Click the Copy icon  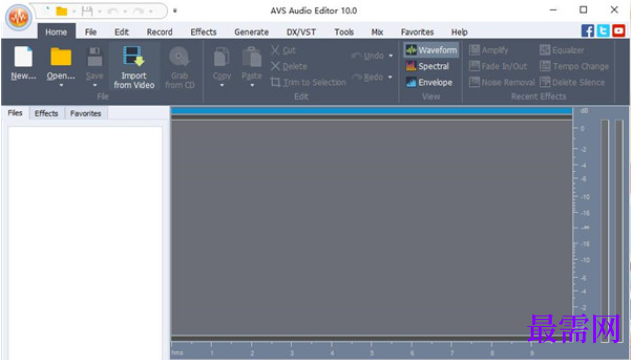[x=222, y=57]
